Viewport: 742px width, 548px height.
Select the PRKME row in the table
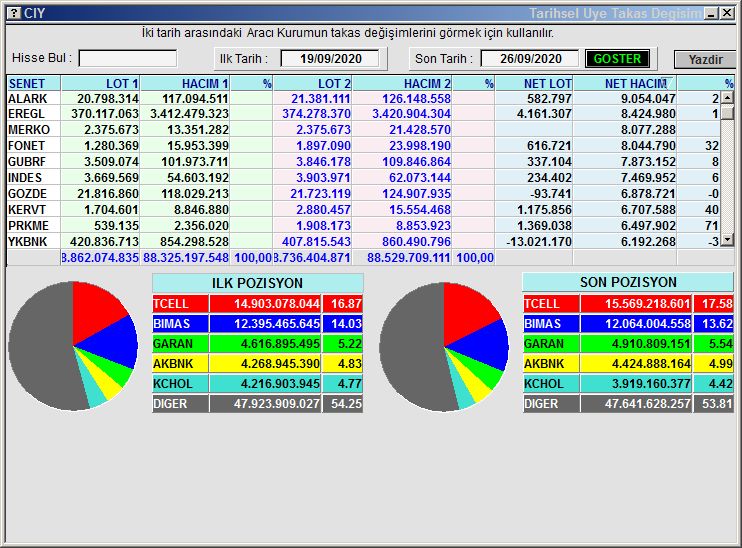click(363, 226)
